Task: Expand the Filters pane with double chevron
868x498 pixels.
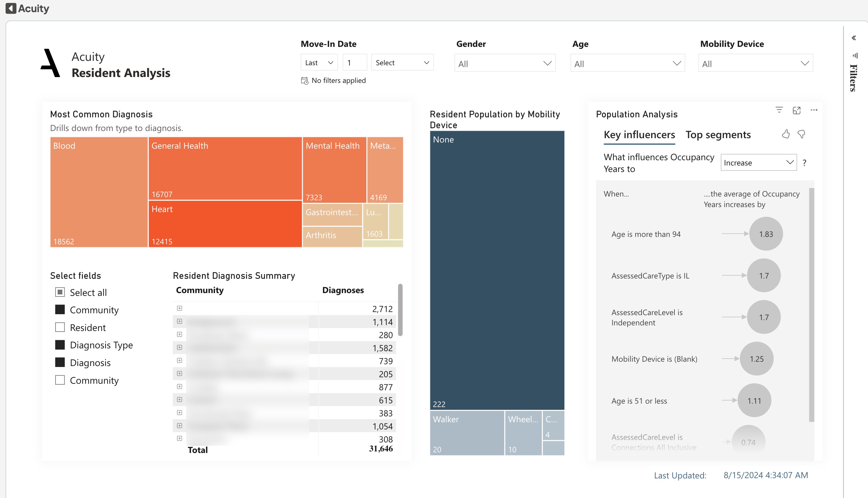Action: tap(854, 38)
